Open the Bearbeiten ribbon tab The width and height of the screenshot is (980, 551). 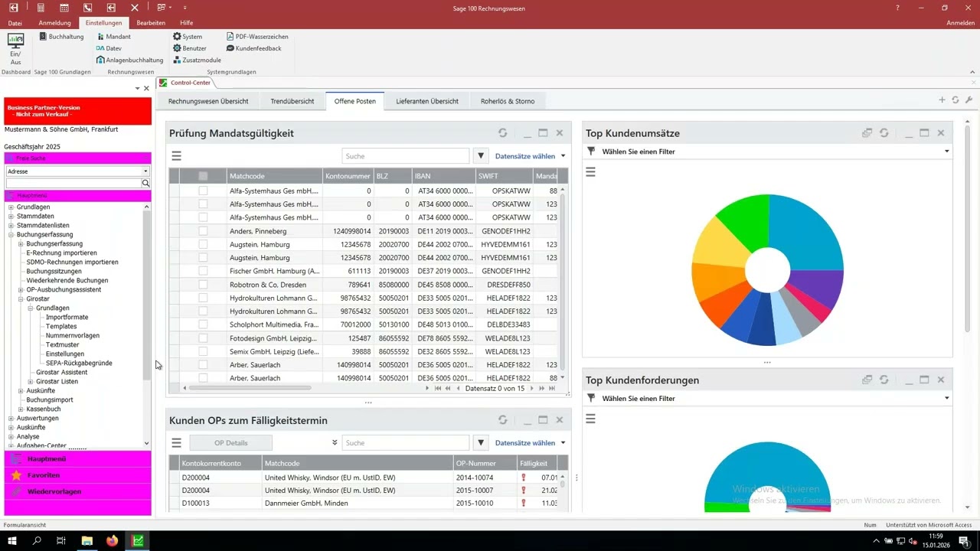point(151,23)
